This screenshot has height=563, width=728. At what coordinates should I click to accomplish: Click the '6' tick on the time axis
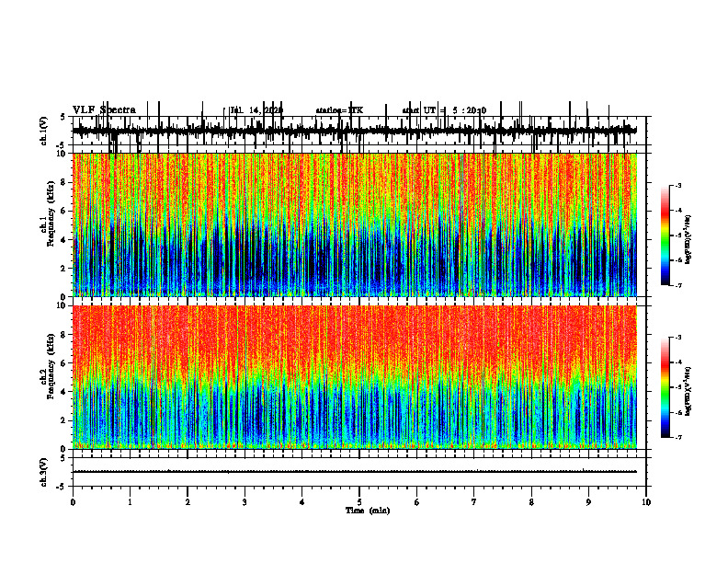pyautogui.click(x=417, y=502)
